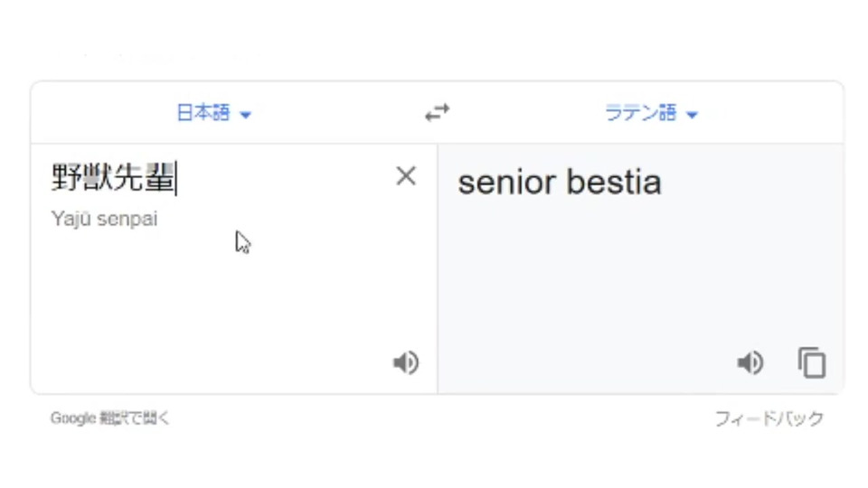The height and width of the screenshot is (488, 868).
Task: Click the last kanji 輩 in the source
Action: pyautogui.click(x=159, y=178)
